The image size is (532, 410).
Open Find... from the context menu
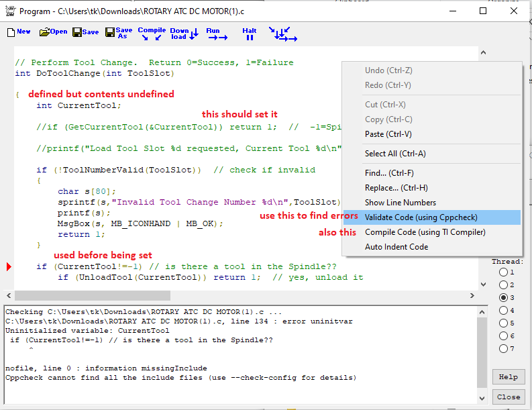389,173
